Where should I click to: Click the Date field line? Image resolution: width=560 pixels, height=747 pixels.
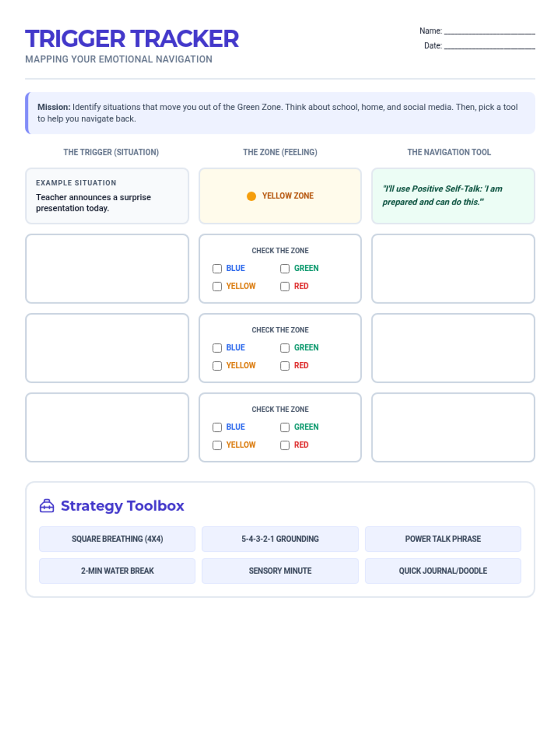click(x=489, y=46)
